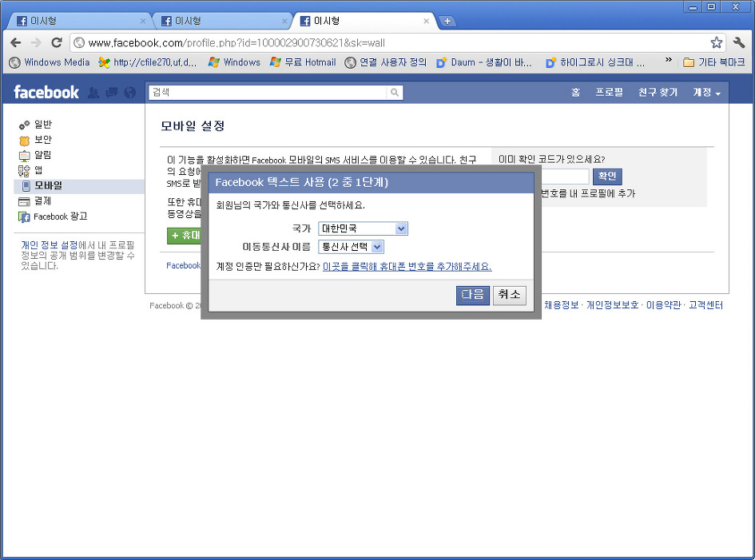Open the 개인정보보호 footer link
This screenshot has width=755, height=560.
(612, 305)
